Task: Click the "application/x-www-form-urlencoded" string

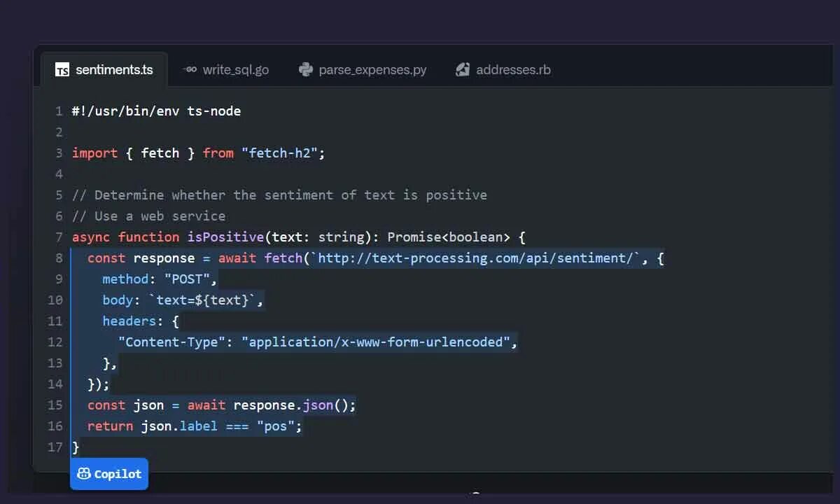Action: pos(376,342)
